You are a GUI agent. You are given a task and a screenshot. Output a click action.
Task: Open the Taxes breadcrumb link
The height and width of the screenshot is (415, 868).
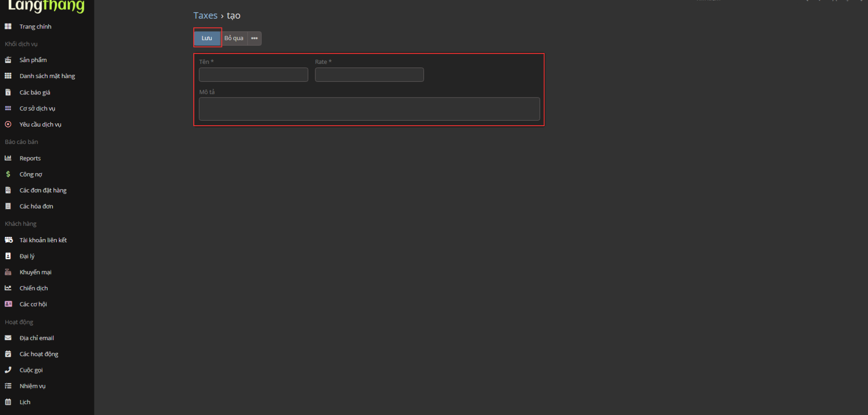tap(205, 15)
